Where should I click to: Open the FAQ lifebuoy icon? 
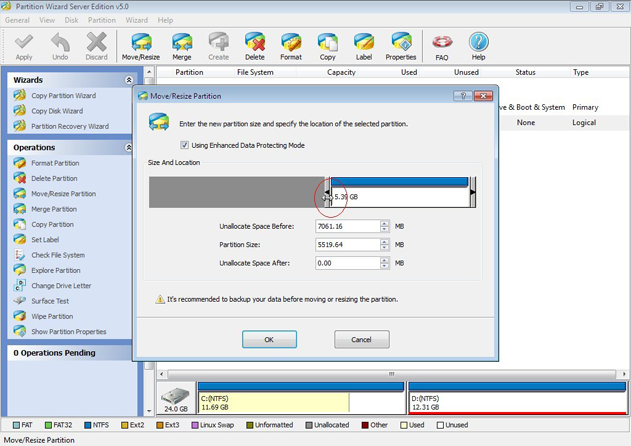tap(442, 46)
